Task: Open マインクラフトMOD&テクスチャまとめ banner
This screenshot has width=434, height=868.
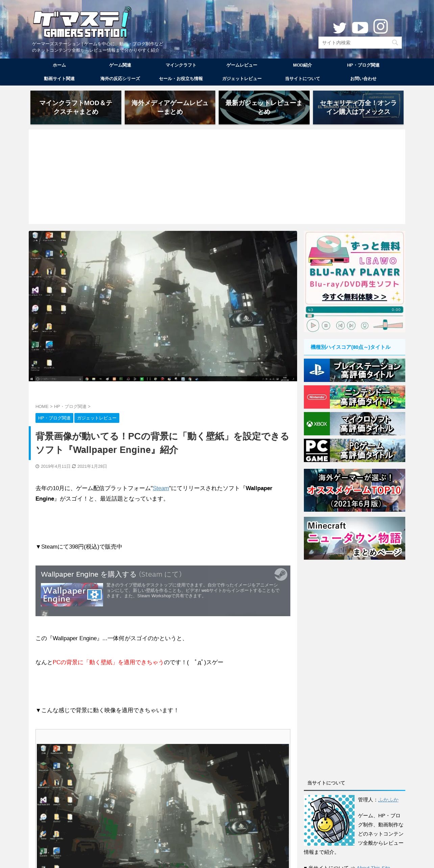Action: [x=76, y=107]
